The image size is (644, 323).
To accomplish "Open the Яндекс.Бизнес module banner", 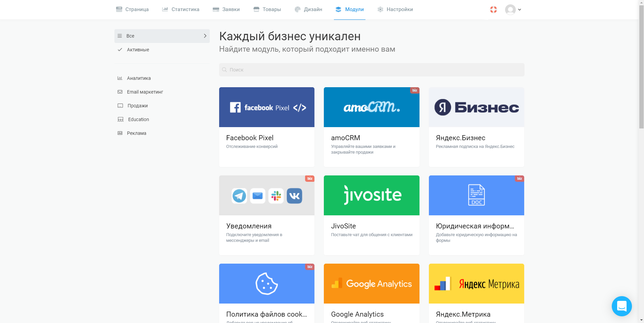I will tap(477, 107).
